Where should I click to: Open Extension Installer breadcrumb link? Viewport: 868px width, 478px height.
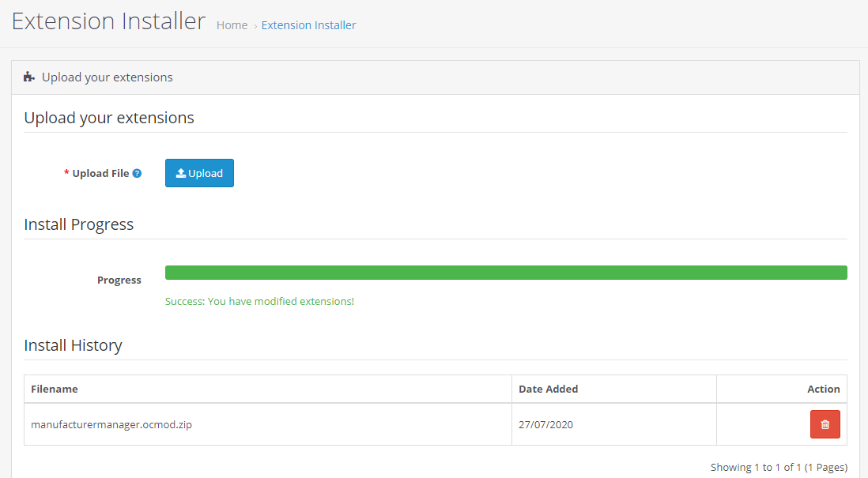308,25
